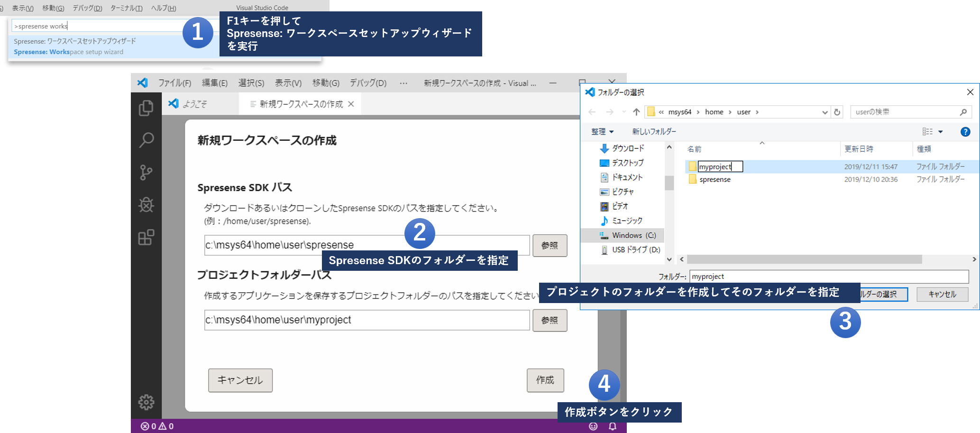Expand path chevron after home
The height and width of the screenshot is (433, 980).
730,112
